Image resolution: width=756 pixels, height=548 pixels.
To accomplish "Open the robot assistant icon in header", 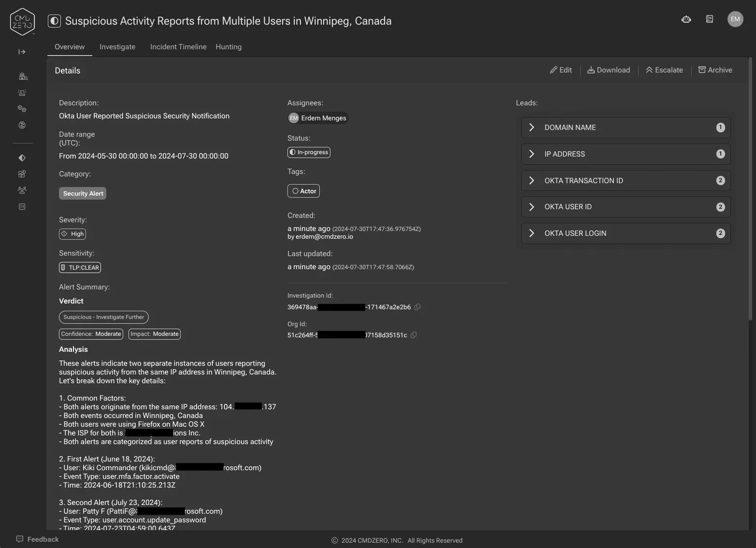I will pos(686,19).
